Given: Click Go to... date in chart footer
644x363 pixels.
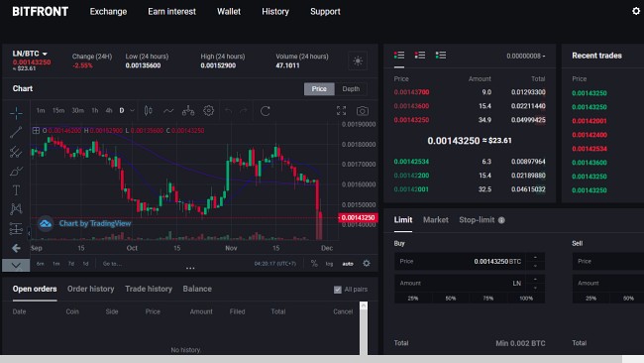Looking at the screenshot, I should coord(112,264).
